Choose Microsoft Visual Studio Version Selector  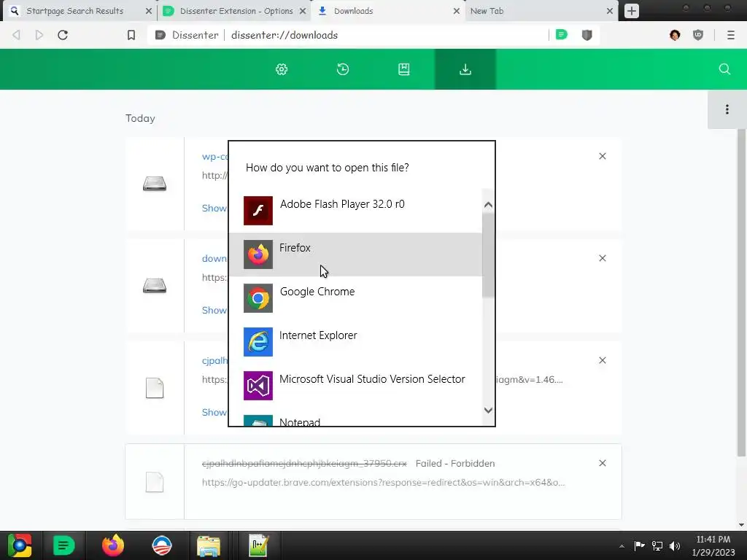point(355,386)
